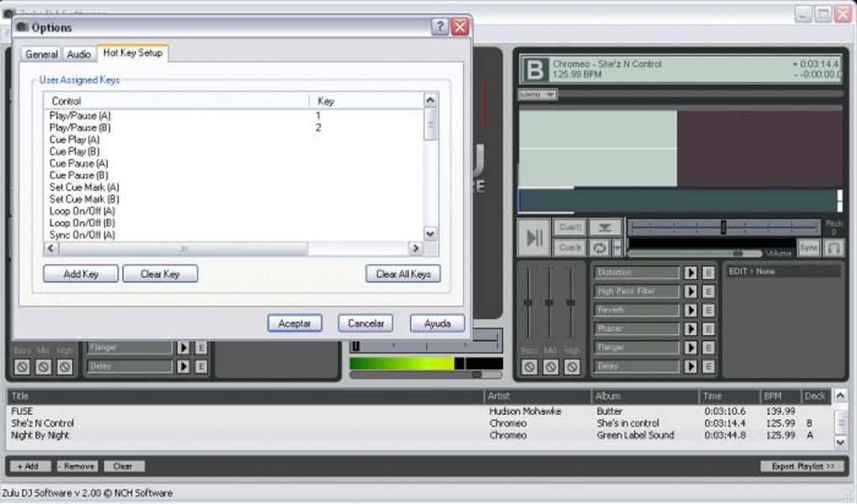Select the Hot Key Setup tab
The height and width of the screenshot is (504, 857).
coord(133,53)
